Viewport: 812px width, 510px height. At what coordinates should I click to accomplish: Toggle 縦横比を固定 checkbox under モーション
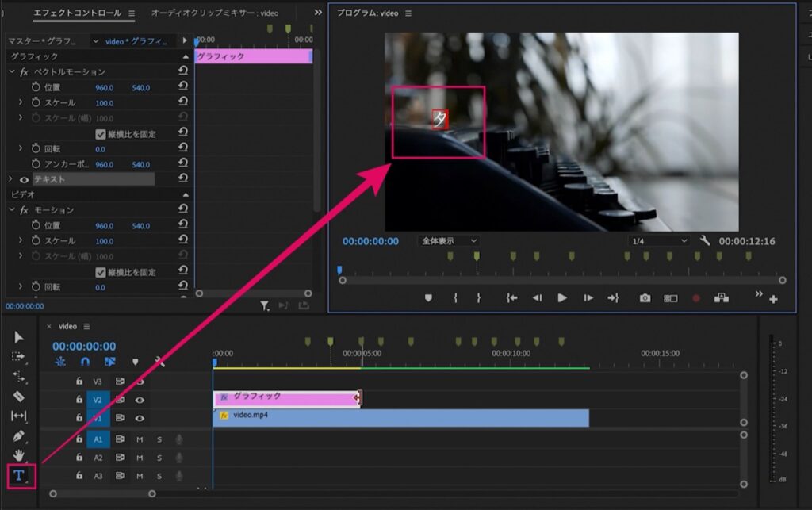(x=101, y=272)
